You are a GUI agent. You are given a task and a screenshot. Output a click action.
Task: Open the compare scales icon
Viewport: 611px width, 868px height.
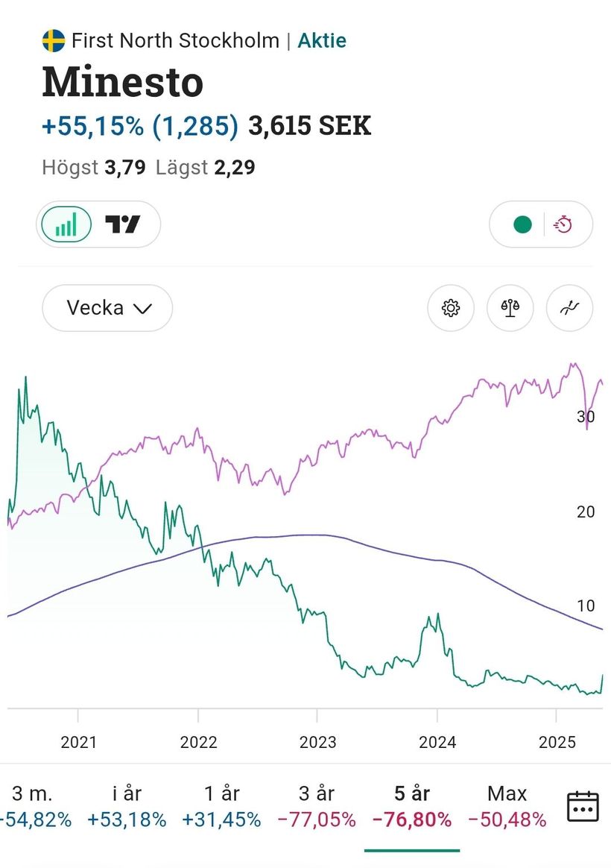[510, 307]
